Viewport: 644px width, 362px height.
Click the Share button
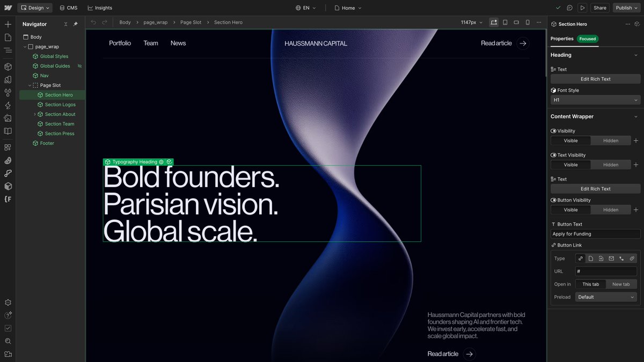[600, 8]
